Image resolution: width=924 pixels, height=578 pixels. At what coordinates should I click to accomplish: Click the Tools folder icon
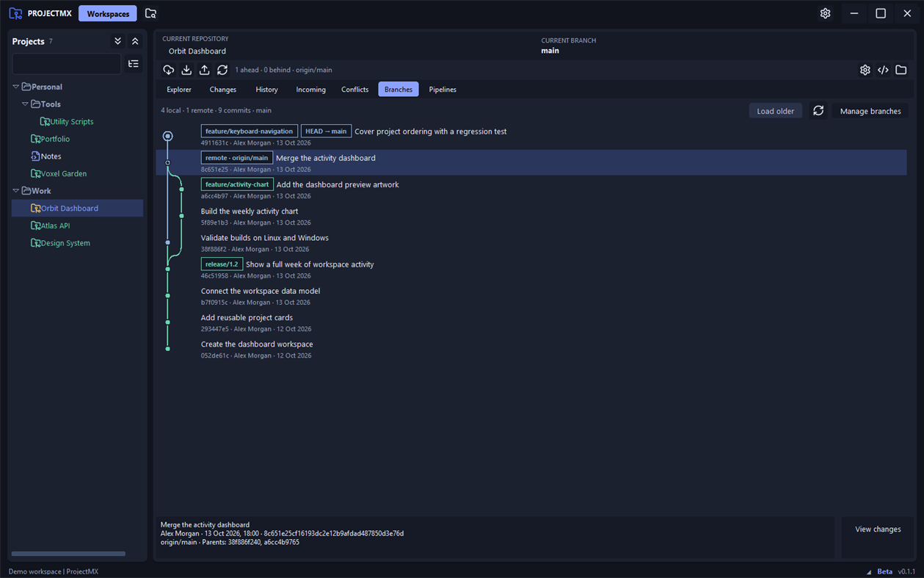coord(36,104)
